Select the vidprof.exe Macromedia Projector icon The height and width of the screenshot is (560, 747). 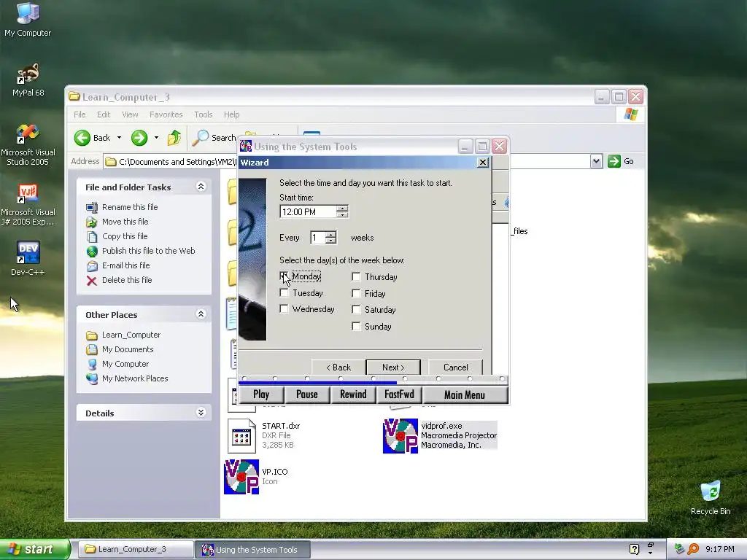tap(400, 436)
